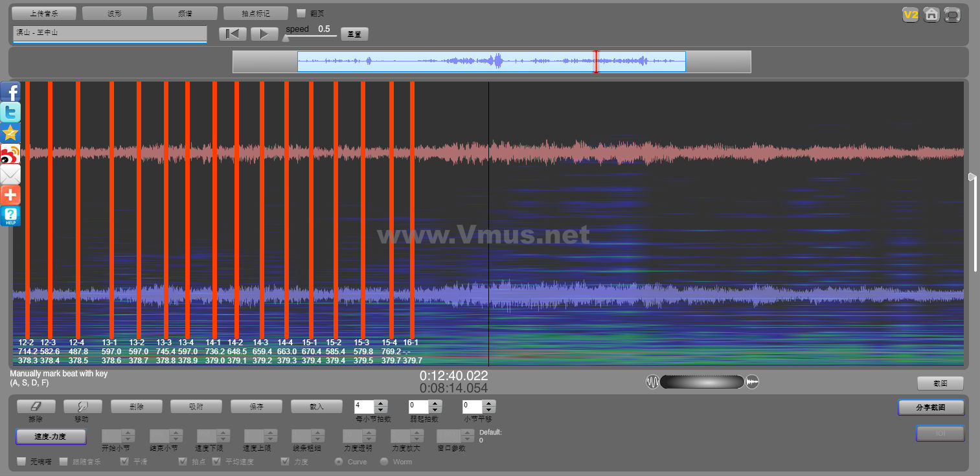Click the IOI button
This screenshot has width=980, height=476.
tap(940, 433)
